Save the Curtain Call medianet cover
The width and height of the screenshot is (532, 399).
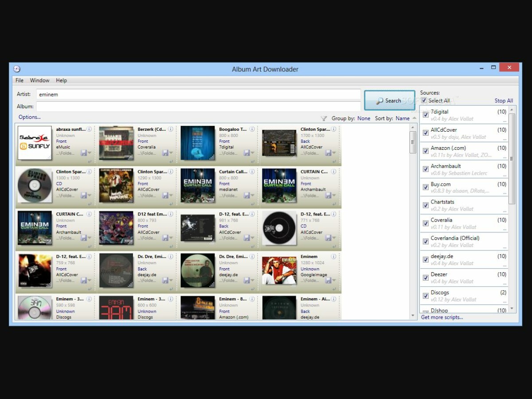click(x=246, y=196)
